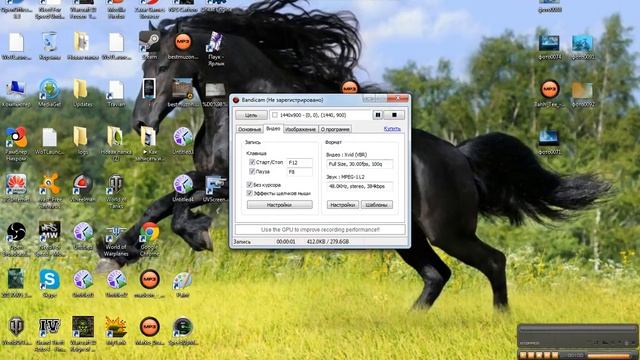
Task: Click the Цель target button
Action: 251,115
